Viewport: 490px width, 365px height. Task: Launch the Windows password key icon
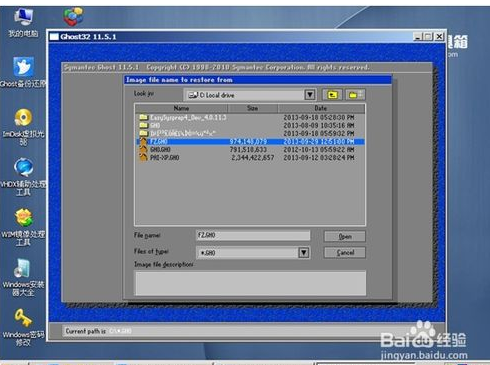(23, 327)
